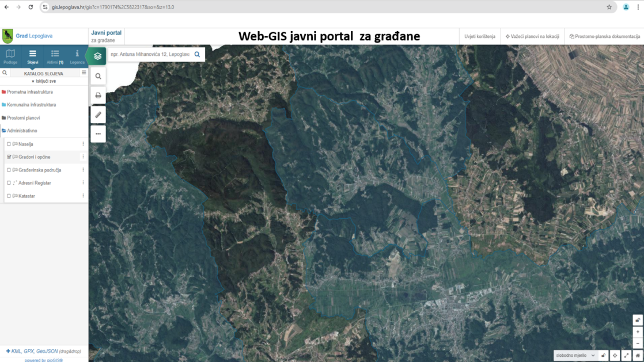Collapse the Administrativno layer group
The image size is (644, 362).
[22, 131]
